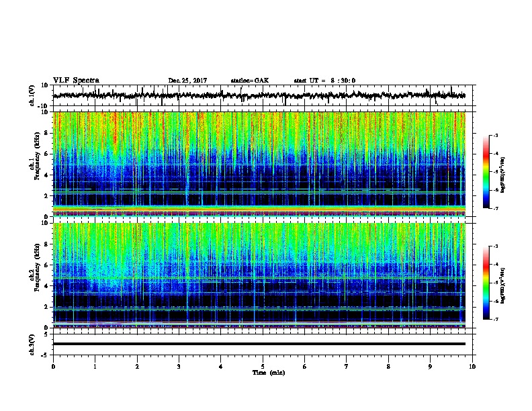532x411 pixels.
Task: Click the "7" minute tick on the time axis
Action: tap(347, 367)
